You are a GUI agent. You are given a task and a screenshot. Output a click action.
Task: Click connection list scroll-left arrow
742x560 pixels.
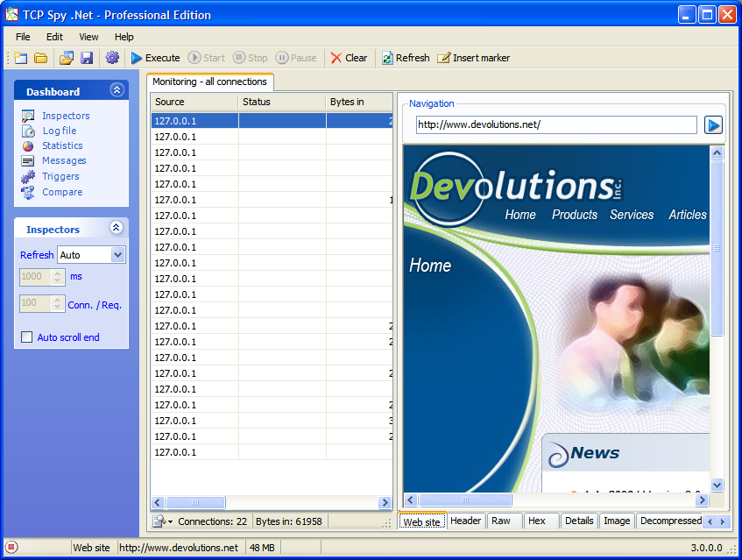[158, 502]
